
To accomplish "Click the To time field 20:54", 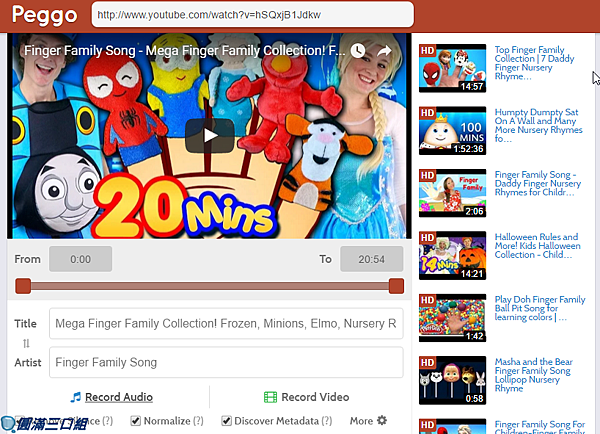I will (x=372, y=259).
